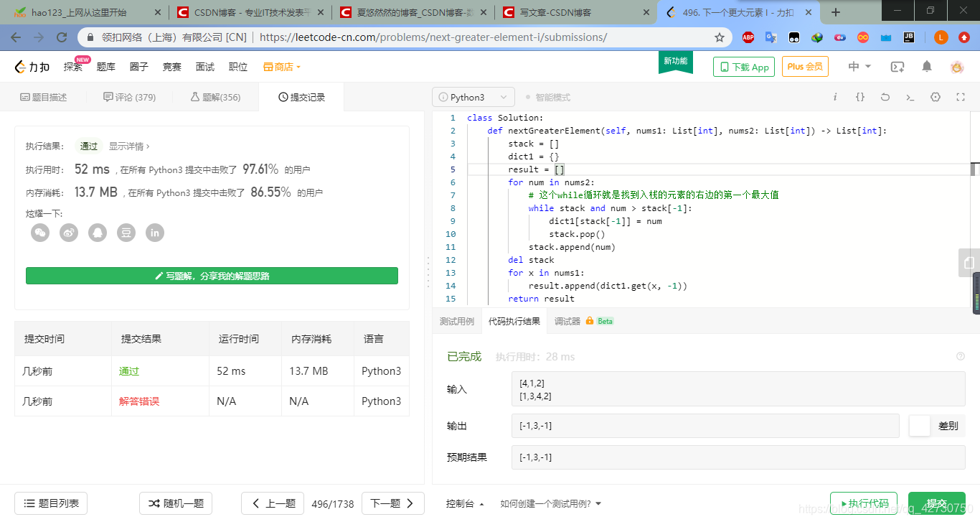Click the 下载 App button
This screenshot has height=522, width=980.
pyautogui.click(x=743, y=67)
